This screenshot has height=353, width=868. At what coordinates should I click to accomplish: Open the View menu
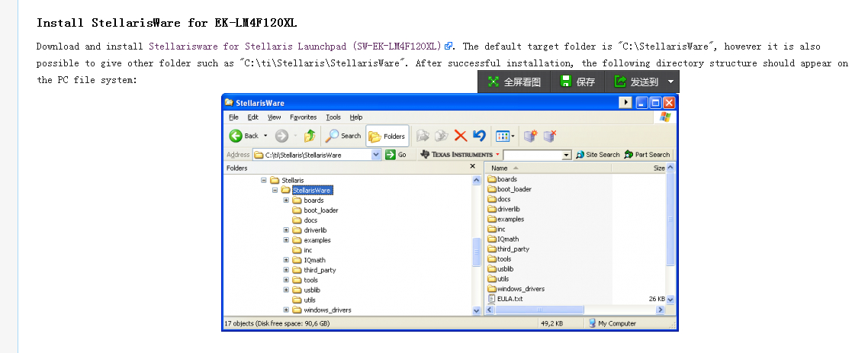[275, 117]
